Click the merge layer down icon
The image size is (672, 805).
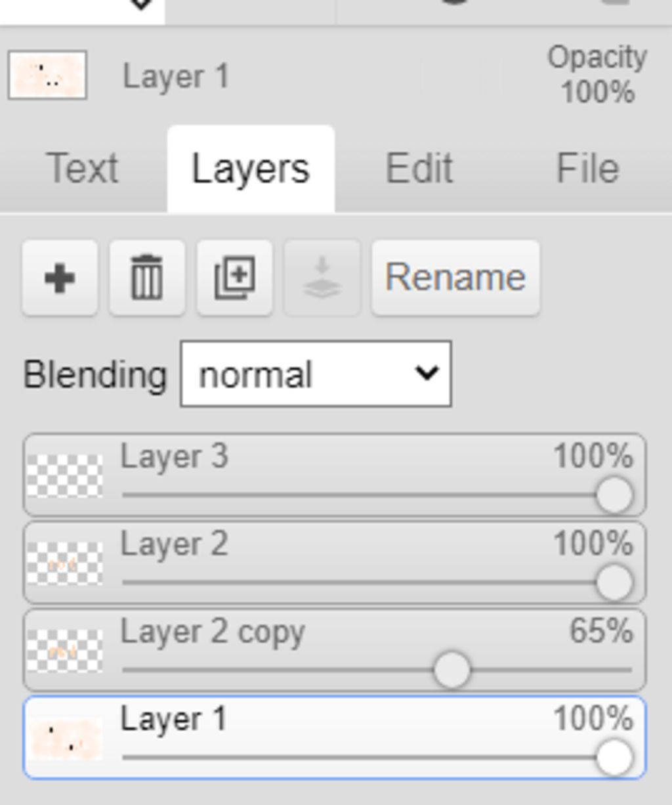click(x=322, y=278)
